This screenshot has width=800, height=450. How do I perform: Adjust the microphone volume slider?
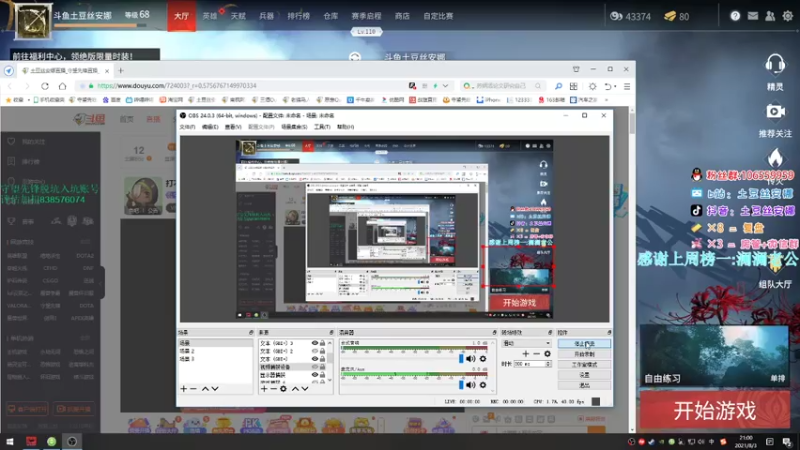tap(461, 385)
